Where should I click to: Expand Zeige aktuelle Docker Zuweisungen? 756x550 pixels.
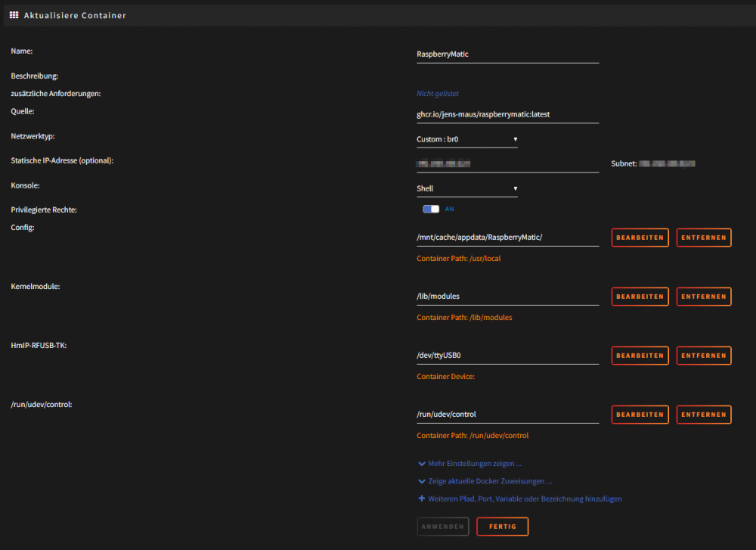490,481
